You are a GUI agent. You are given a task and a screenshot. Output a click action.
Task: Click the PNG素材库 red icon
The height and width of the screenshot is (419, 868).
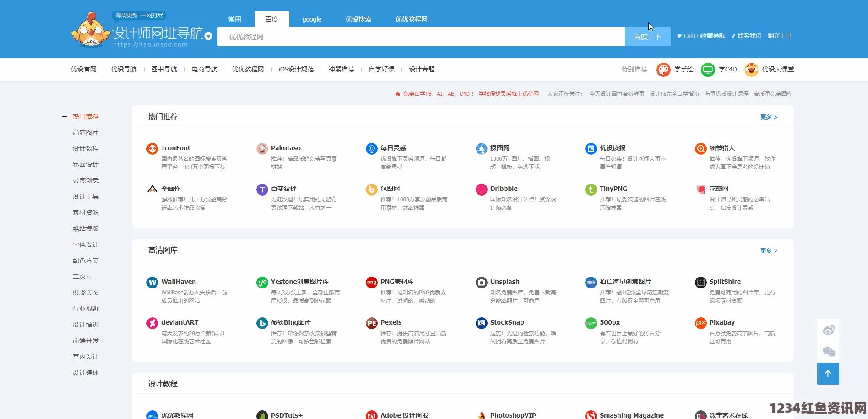(x=371, y=282)
